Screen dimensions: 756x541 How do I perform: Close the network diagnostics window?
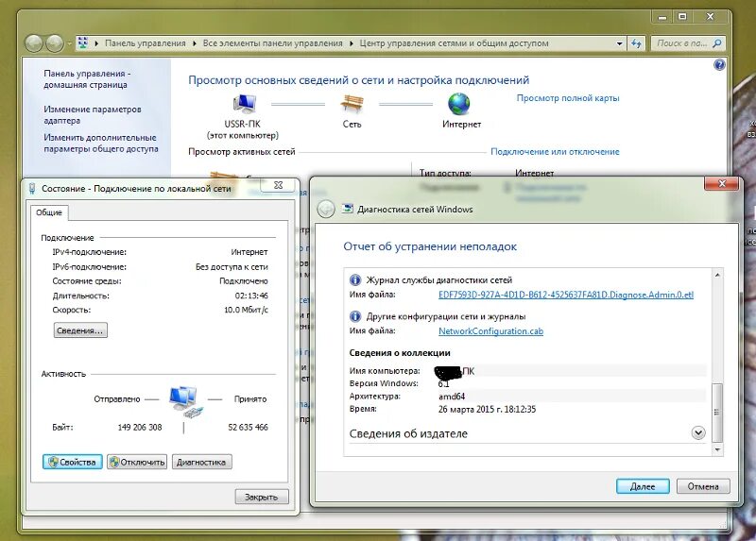point(721,183)
